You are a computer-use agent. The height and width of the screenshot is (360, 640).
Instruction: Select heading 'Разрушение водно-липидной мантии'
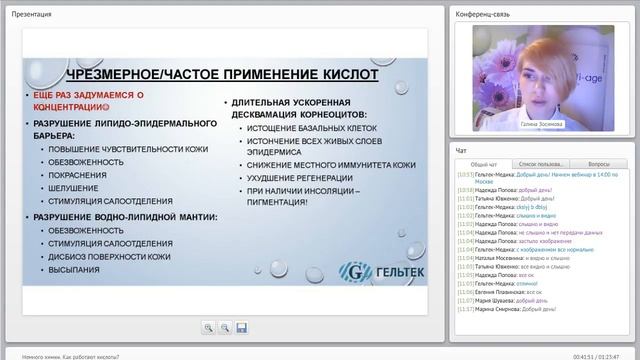125,217
